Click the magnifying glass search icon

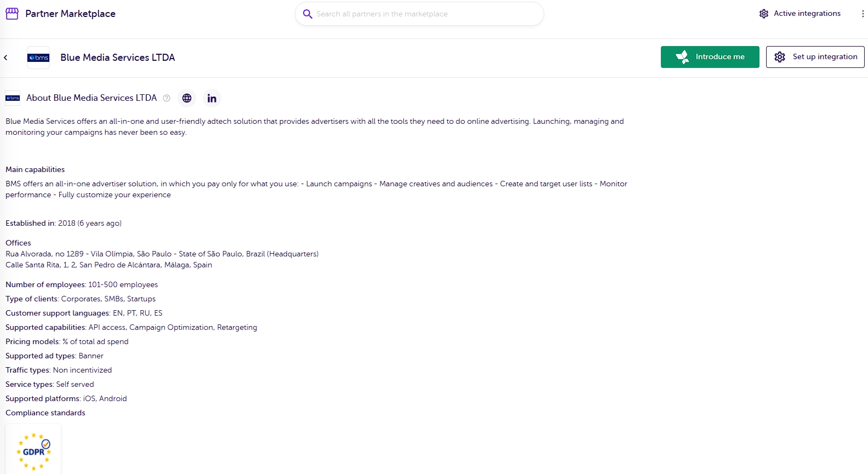point(307,14)
